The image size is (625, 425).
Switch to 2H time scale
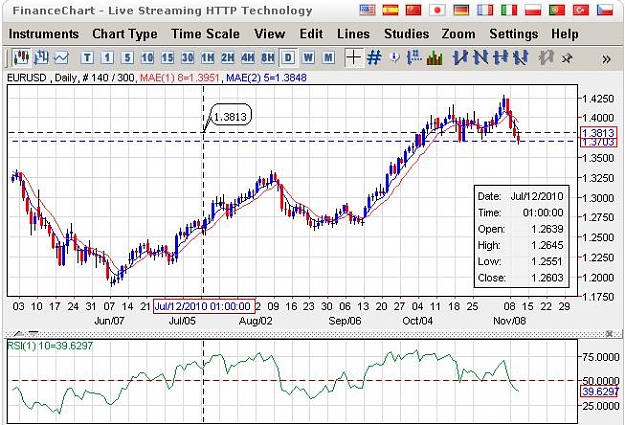228,58
